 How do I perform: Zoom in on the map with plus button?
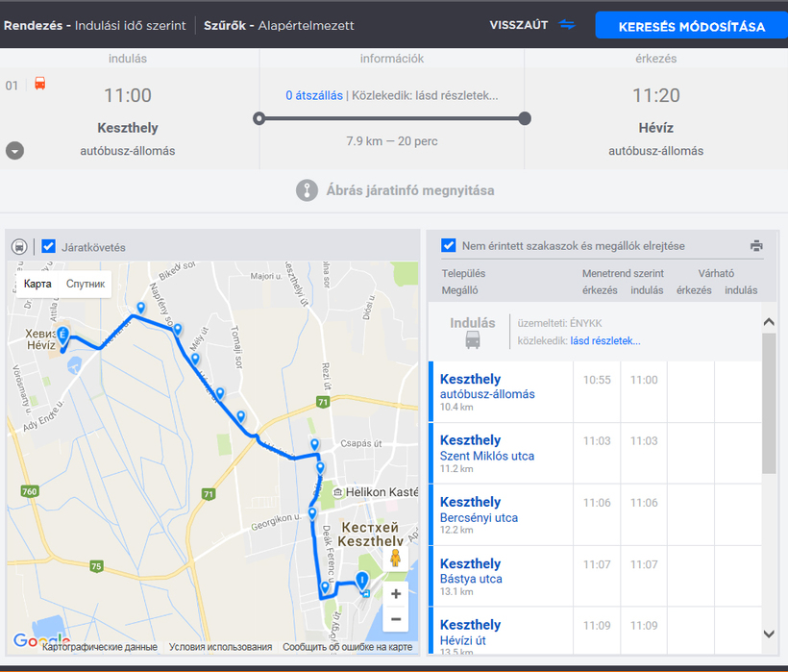coord(395,594)
